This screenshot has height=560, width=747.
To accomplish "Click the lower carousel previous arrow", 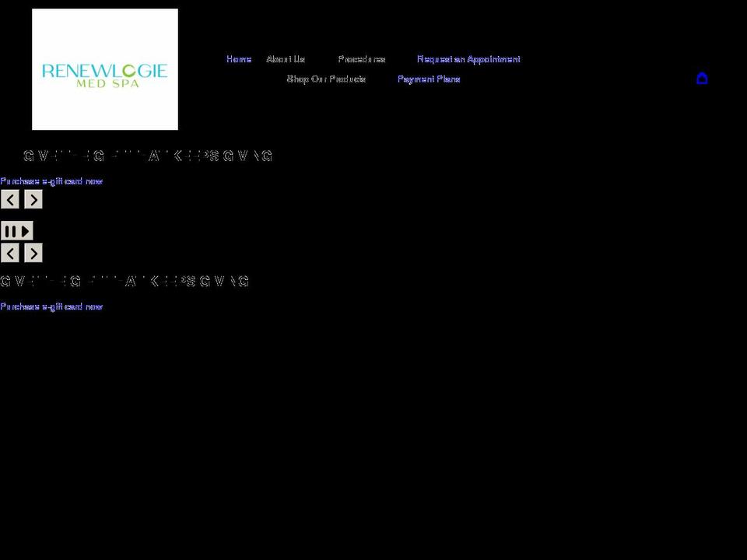I will tap(10, 253).
